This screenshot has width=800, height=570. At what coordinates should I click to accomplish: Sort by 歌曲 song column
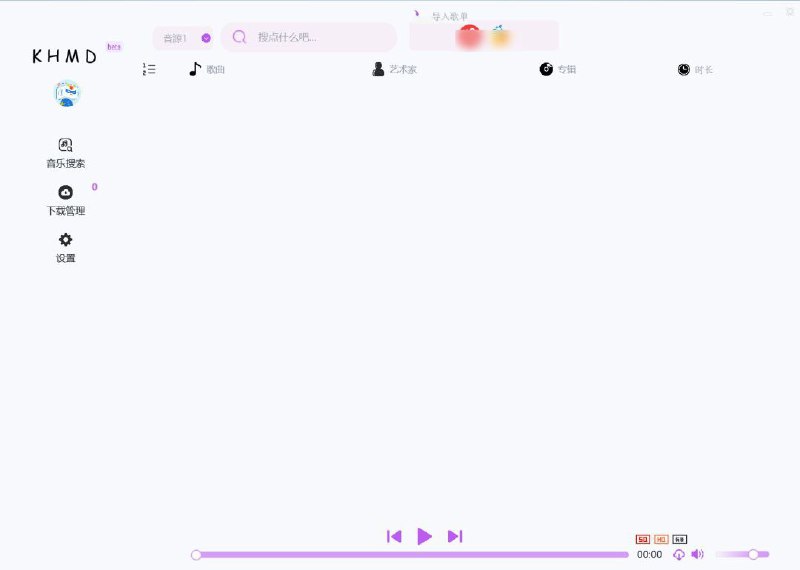click(x=208, y=69)
